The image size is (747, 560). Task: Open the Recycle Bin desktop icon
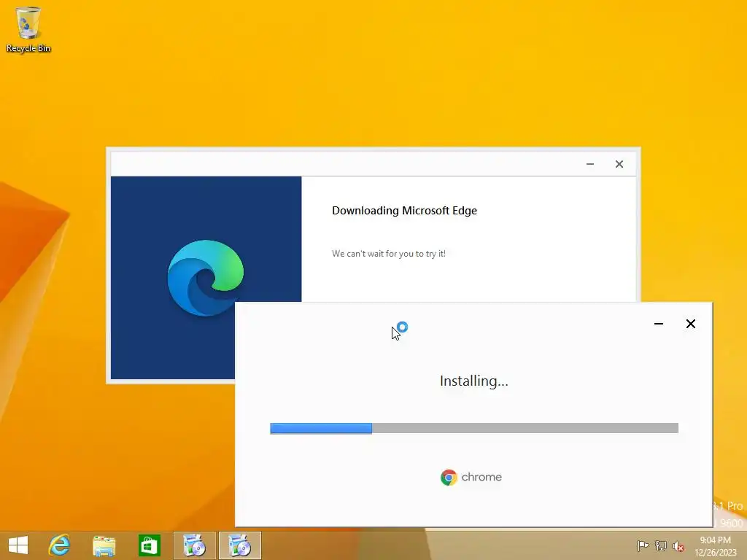tap(28, 29)
